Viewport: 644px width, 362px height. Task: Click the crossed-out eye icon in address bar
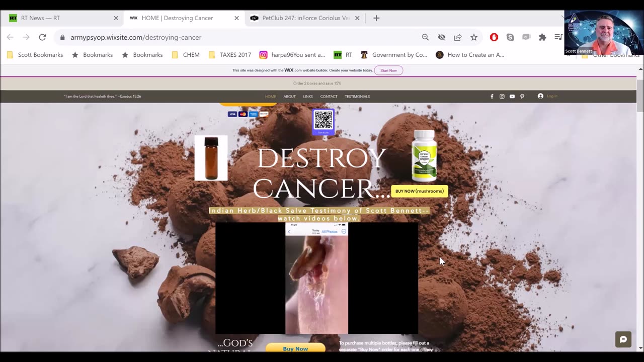tap(441, 37)
